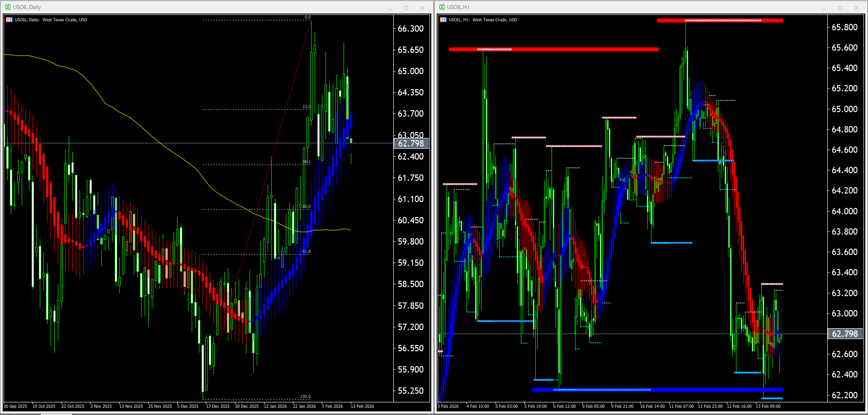Viewport: 868px width, 415px height.
Task: Maximize the USOIL,H1 chart window
Action: [x=840, y=8]
